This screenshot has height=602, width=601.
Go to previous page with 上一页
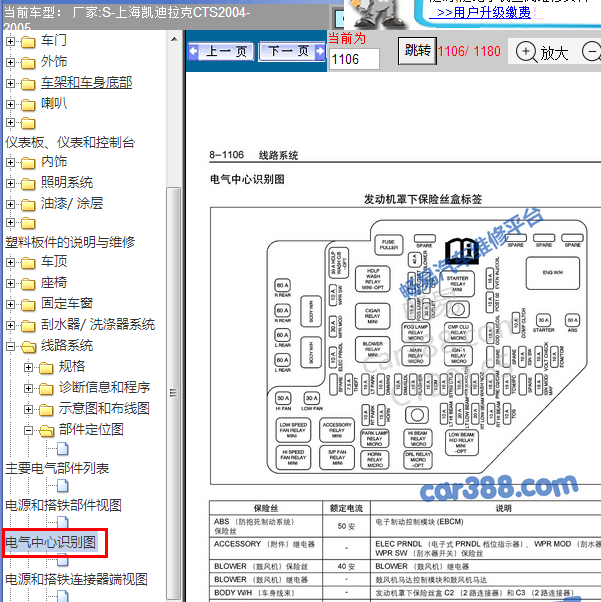click(221, 51)
